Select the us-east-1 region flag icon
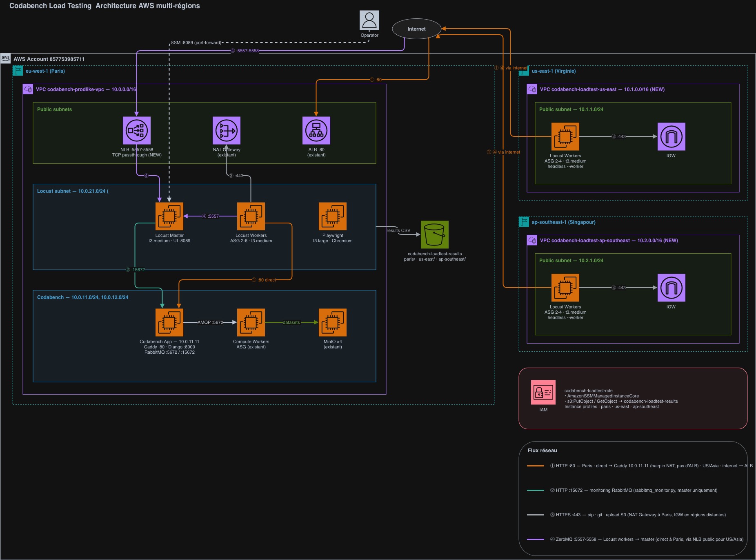 click(524, 71)
